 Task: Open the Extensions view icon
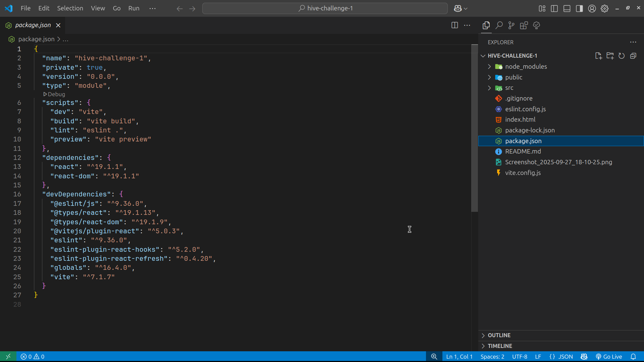pyautogui.click(x=524, y=25)
